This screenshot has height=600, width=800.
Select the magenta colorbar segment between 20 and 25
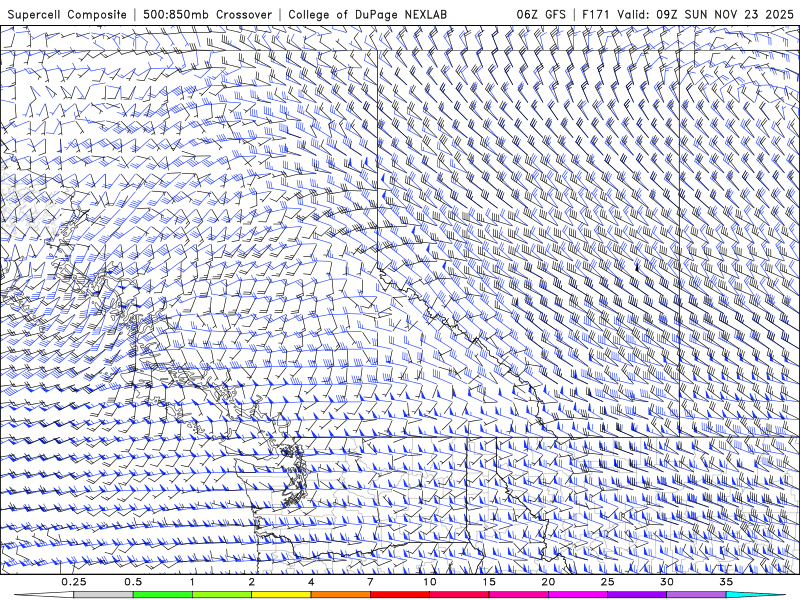coord(578,595)
